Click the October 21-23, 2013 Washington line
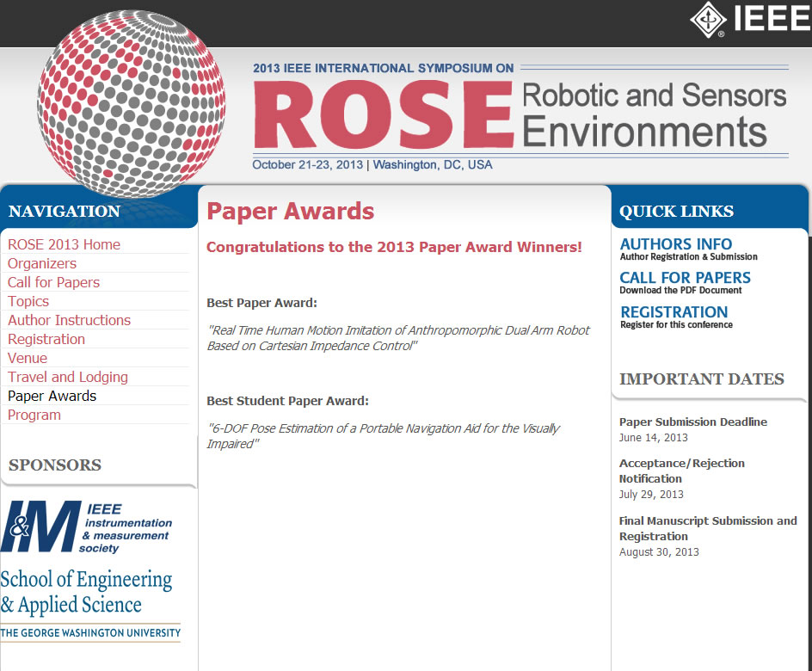The image size is (812, 671). click(x=372, y=164)
